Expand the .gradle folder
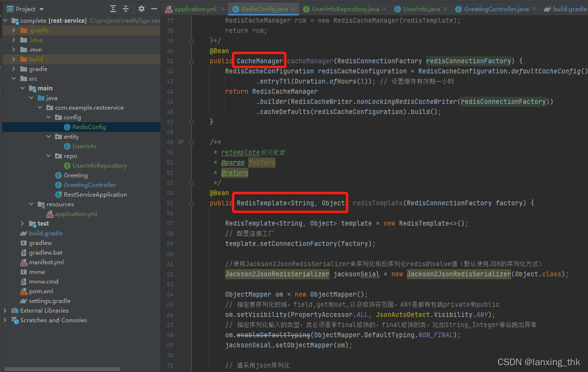 click(x=14, y=30)
